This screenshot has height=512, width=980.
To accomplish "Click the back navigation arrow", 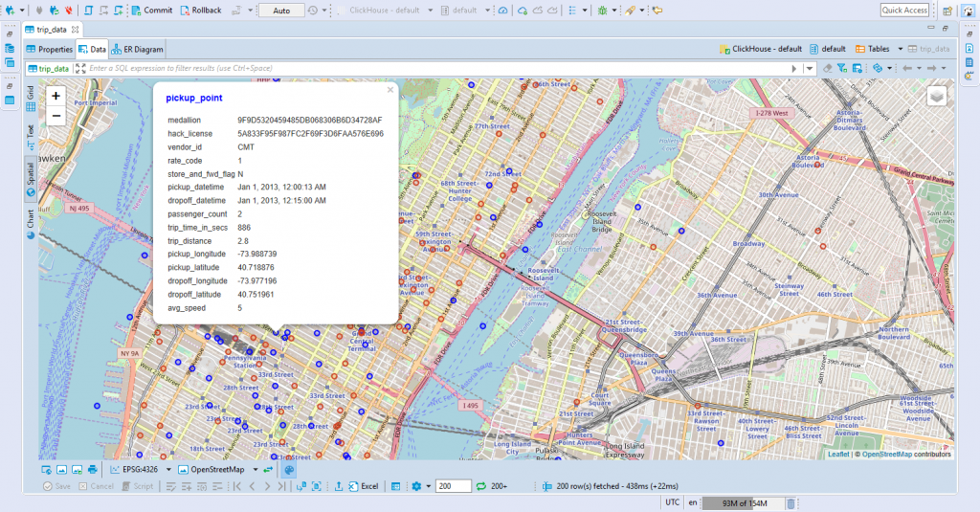I will [907, 68].
